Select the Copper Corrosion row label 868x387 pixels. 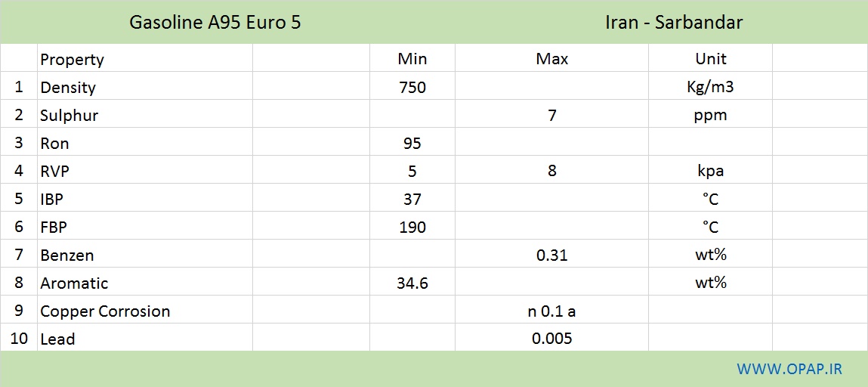tap(105, 311)
